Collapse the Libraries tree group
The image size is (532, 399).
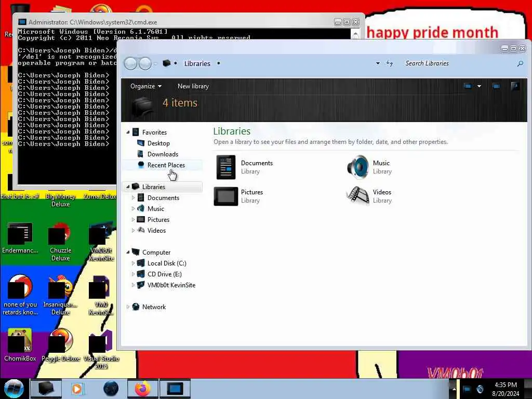point(128,187)
